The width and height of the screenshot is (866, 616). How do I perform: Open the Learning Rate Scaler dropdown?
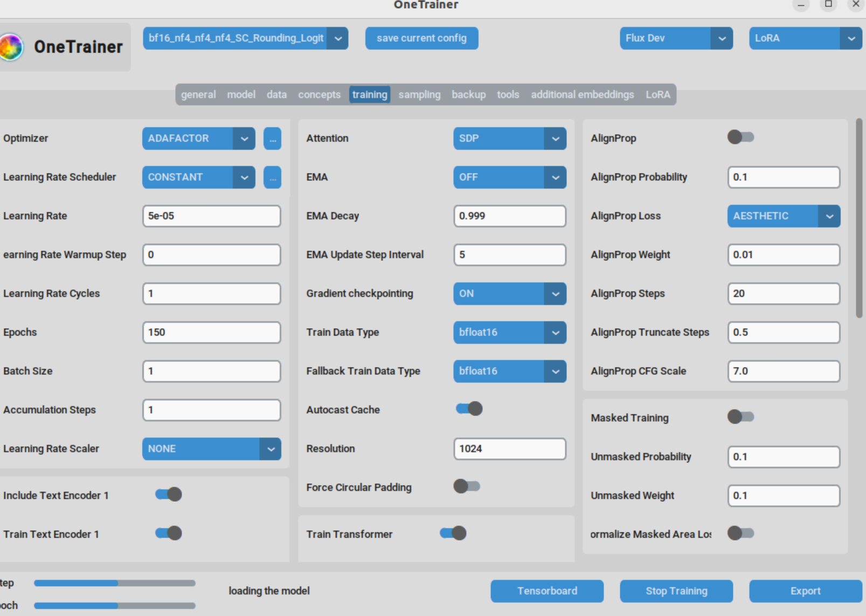pos(212,449)
